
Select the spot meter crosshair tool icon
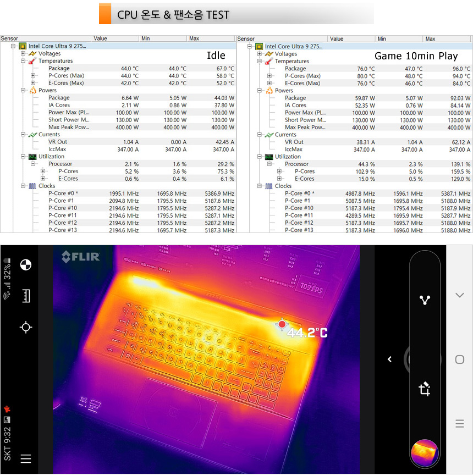click(x=25, y=328)
